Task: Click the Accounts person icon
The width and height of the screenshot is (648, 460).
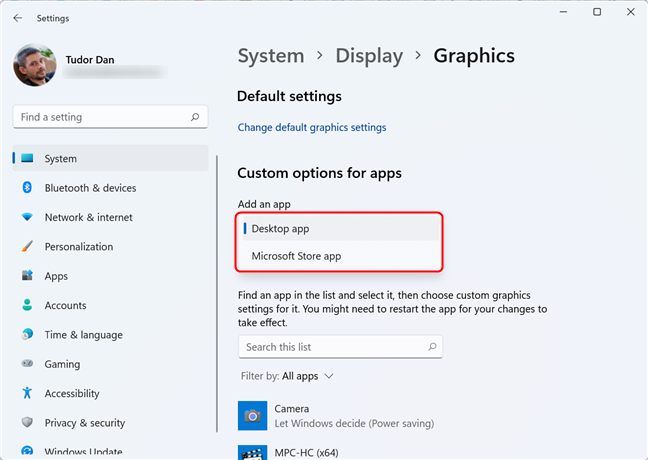Action: (27, 305)
